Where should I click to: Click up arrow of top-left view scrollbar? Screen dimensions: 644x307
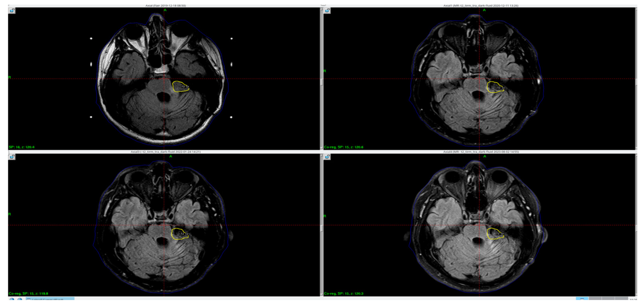click(322, 9)
